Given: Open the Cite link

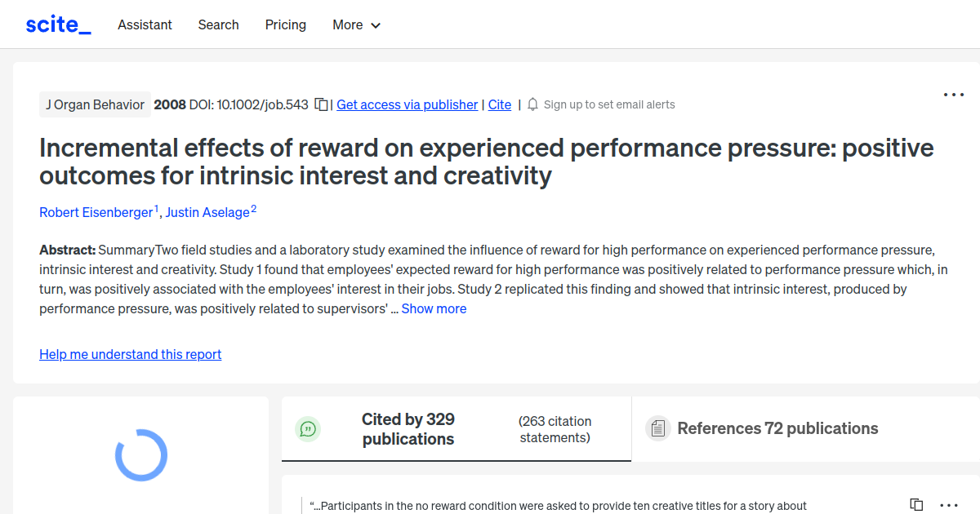Looking at the screenshot, I should click(x=499, y=104).
